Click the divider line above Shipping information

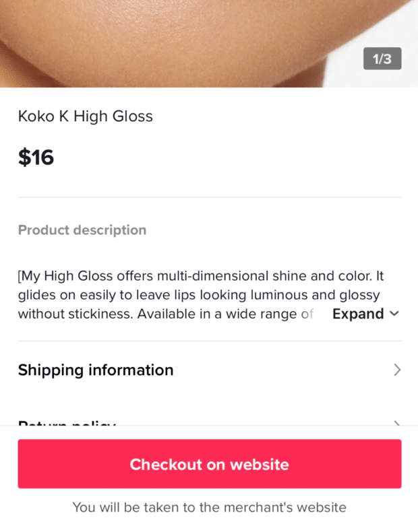[209, 341]
